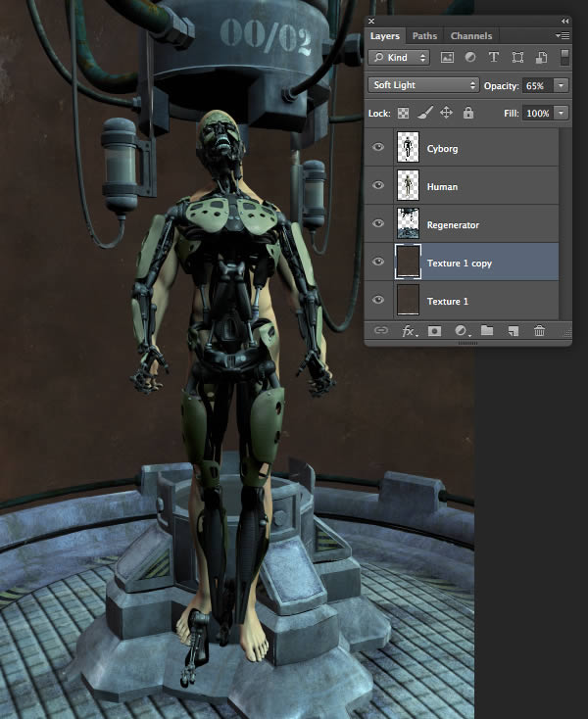Select the Texture 1 copy layer name
Viewport: 588px width, 719px height.
click(459, 264)
